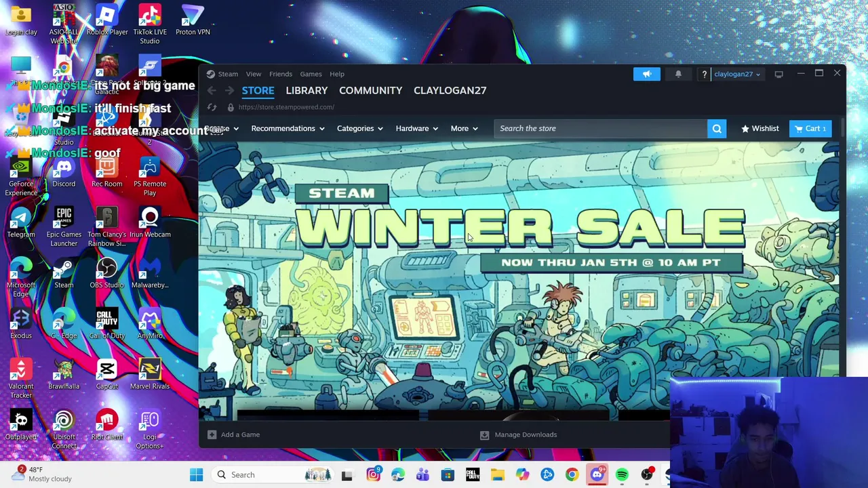Viewport: 868px width, 488px height.
Task: Switch to the COMMUNITY tab
Action: 370,90
